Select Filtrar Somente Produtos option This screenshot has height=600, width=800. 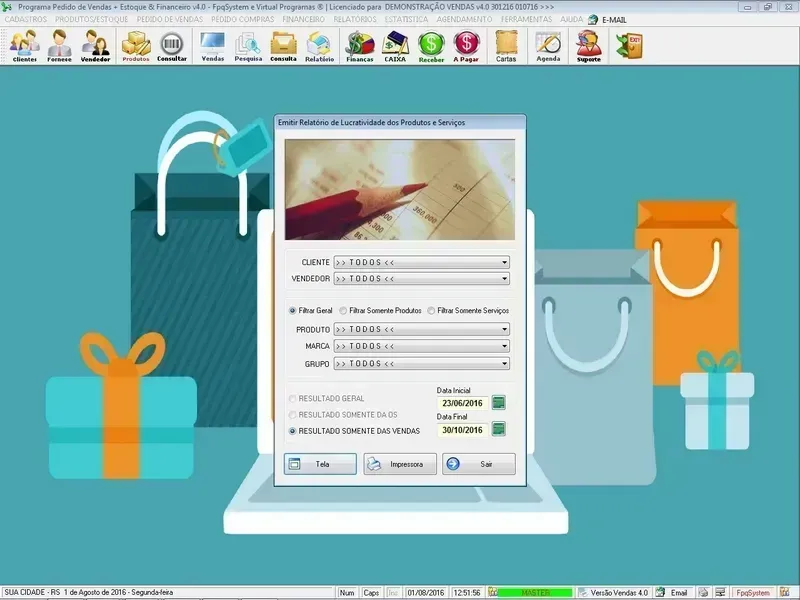tap(343, 311)
